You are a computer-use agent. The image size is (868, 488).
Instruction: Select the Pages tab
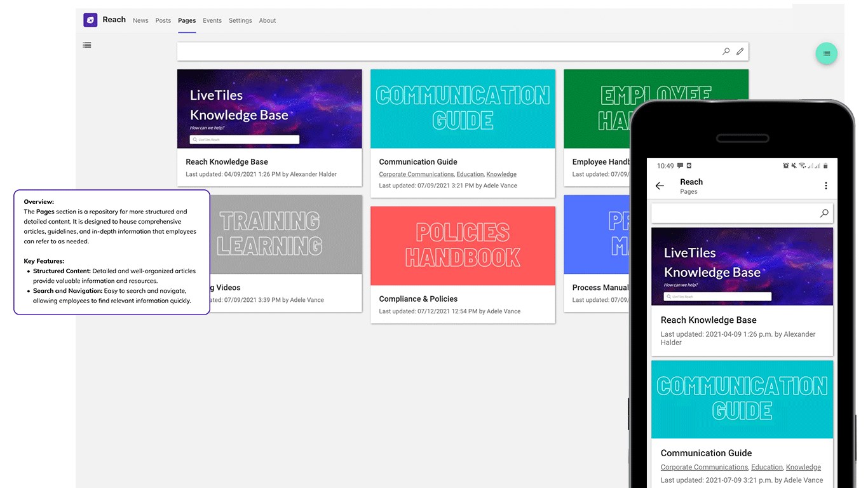point(187,20)
